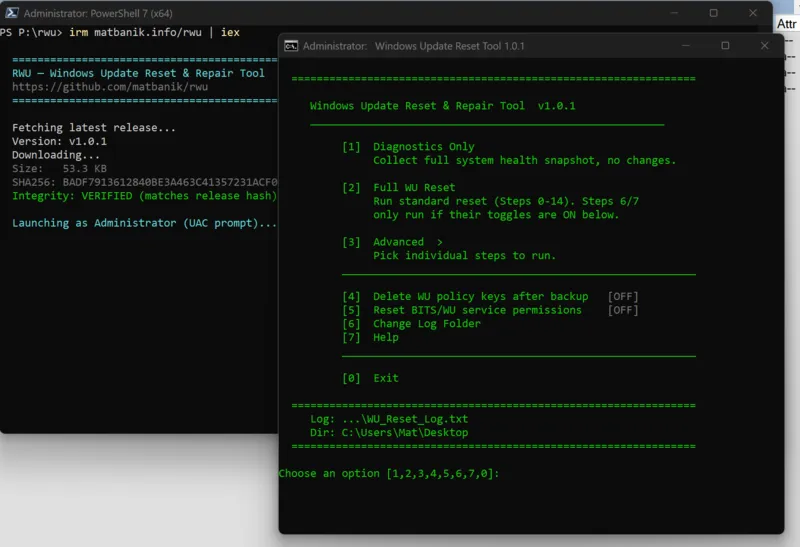
Task: Click the PowerShell icon in the title bar
Action: (12, 13)
